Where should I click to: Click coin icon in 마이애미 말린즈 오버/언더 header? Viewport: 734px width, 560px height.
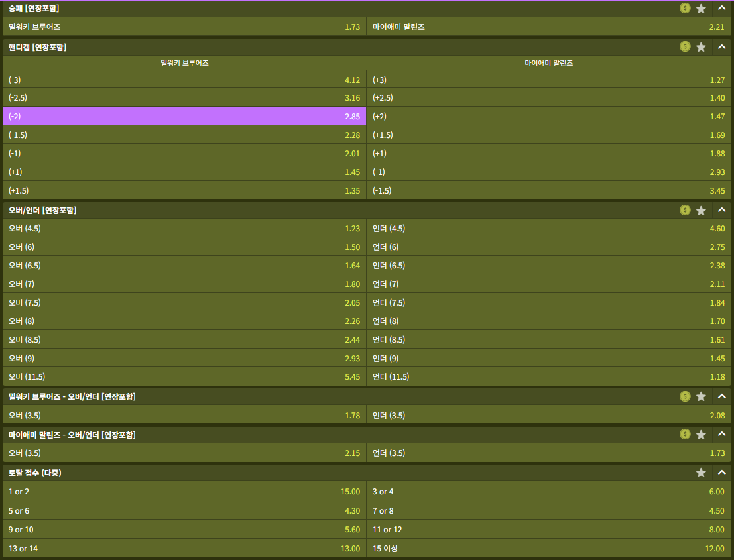685,434
